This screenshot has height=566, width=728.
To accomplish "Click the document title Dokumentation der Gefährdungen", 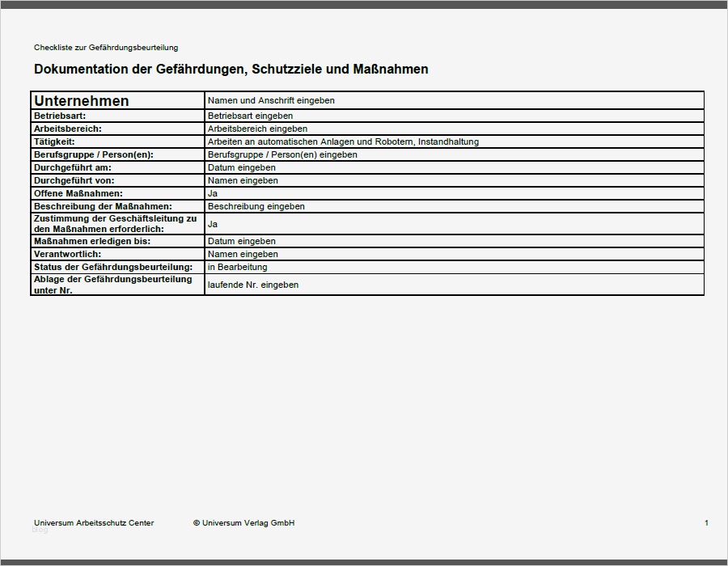I will (230, 70).
